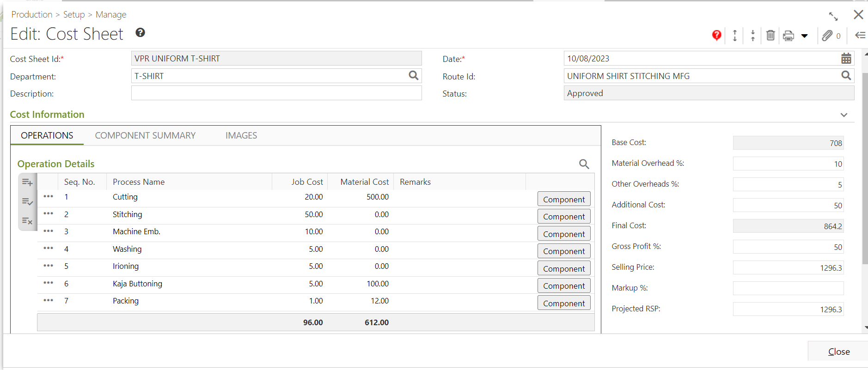Viewport: 868px width, 370px height.
Task: Open row menu dots for Irioning
Action: (x=49, y=266)
